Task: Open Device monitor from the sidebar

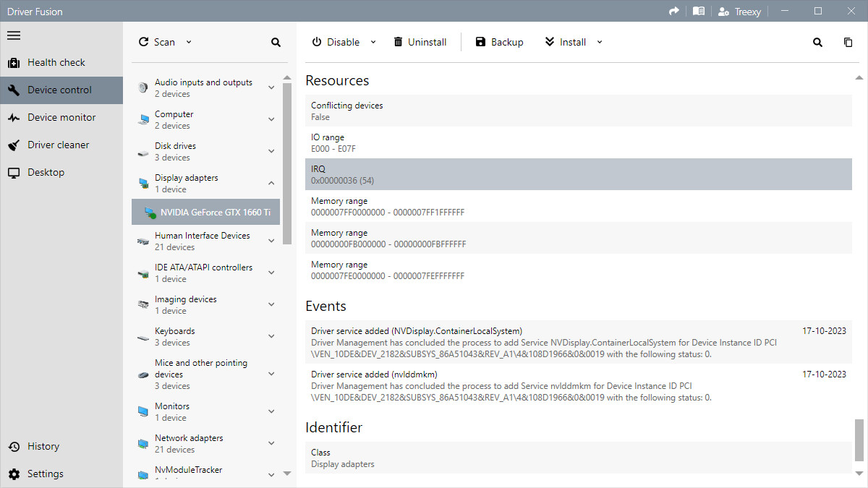Action: pos(61,118)
